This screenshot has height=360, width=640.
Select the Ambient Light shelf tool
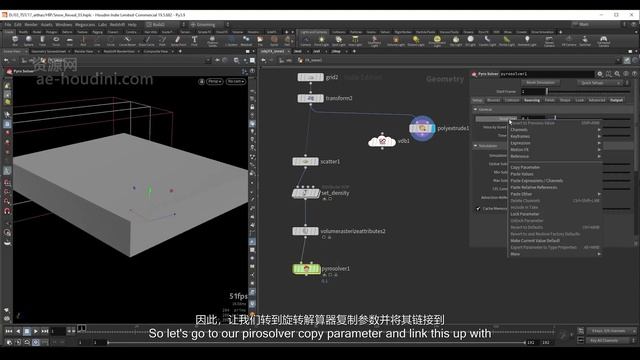[x=527, y=41]
